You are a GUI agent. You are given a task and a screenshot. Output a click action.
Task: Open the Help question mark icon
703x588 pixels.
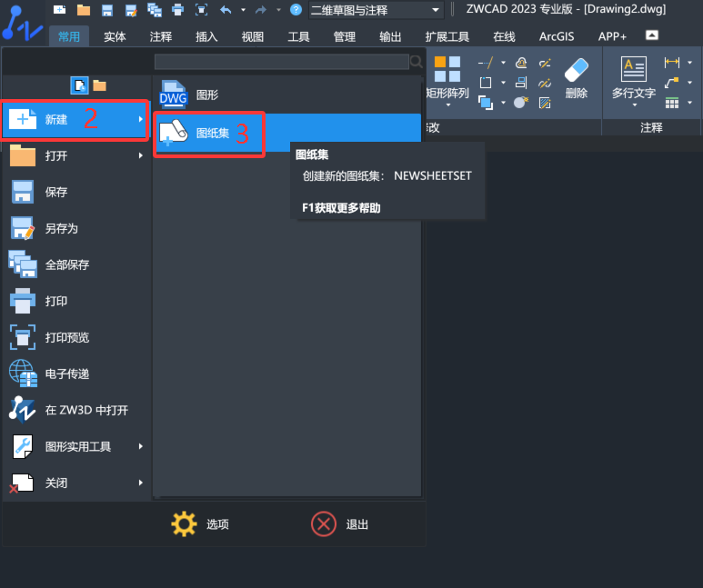(296, 9)
